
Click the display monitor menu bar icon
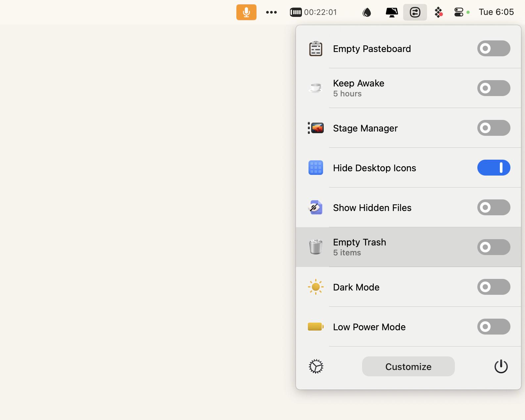point(392,12)
